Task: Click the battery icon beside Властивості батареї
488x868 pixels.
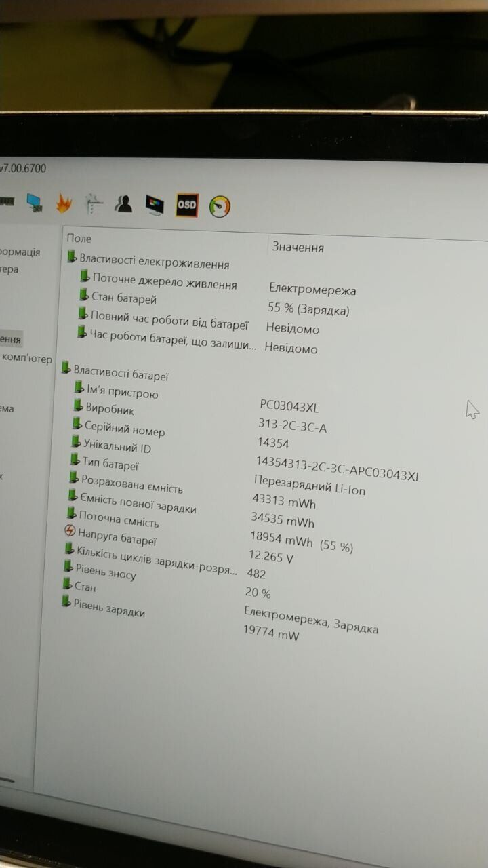Action: click(66, 368)
